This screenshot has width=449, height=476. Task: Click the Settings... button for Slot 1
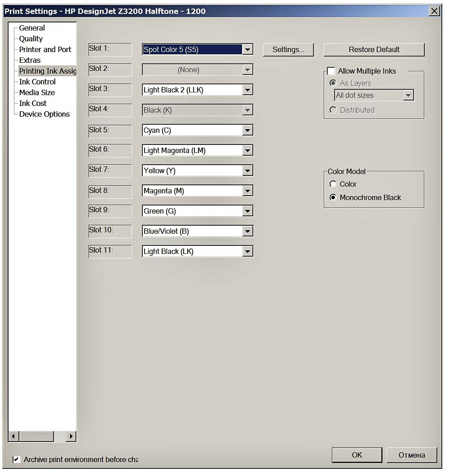(288, 50)
